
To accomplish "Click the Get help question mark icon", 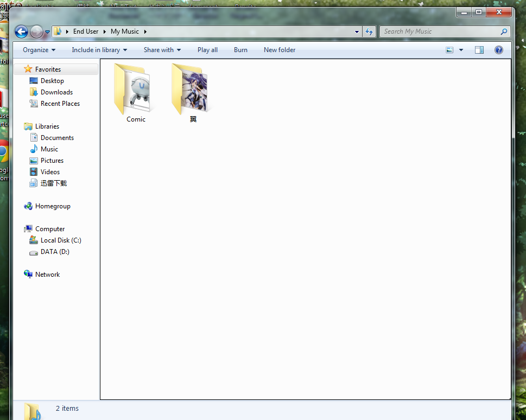I will click(x=498, y=50).
